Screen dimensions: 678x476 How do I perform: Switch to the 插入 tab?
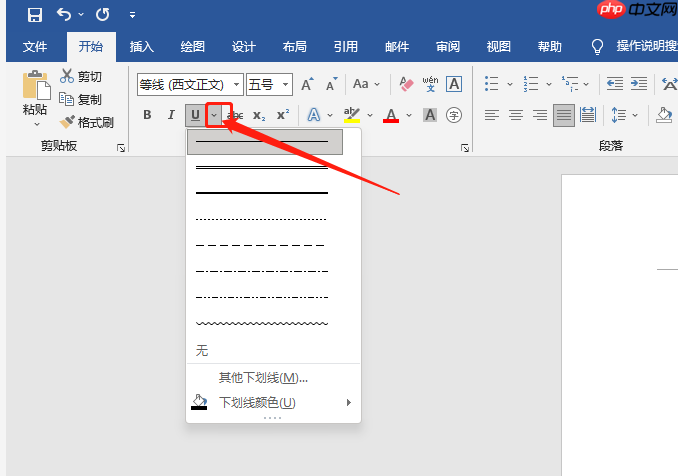pyautogui.click(x=141, y=46)
